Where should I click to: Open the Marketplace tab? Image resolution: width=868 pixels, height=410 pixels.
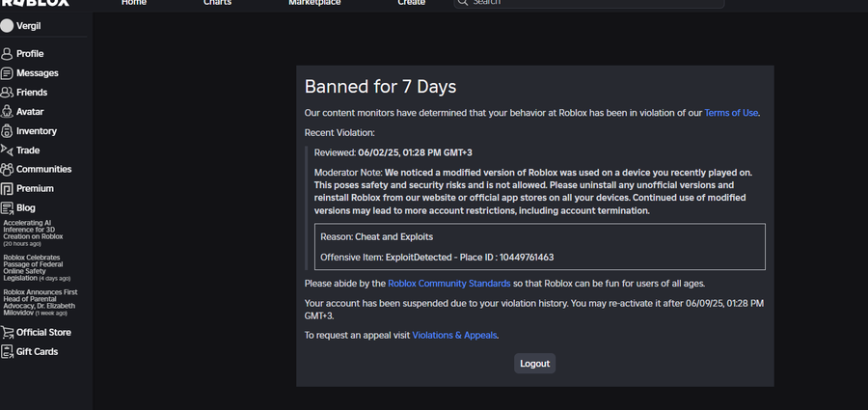click(314, 3)
